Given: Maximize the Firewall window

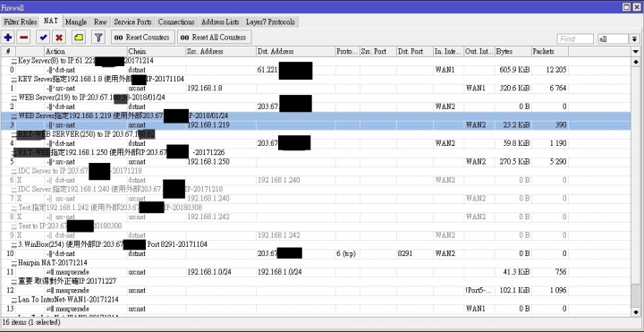Looking at the screenshot, I should point(626,7).
